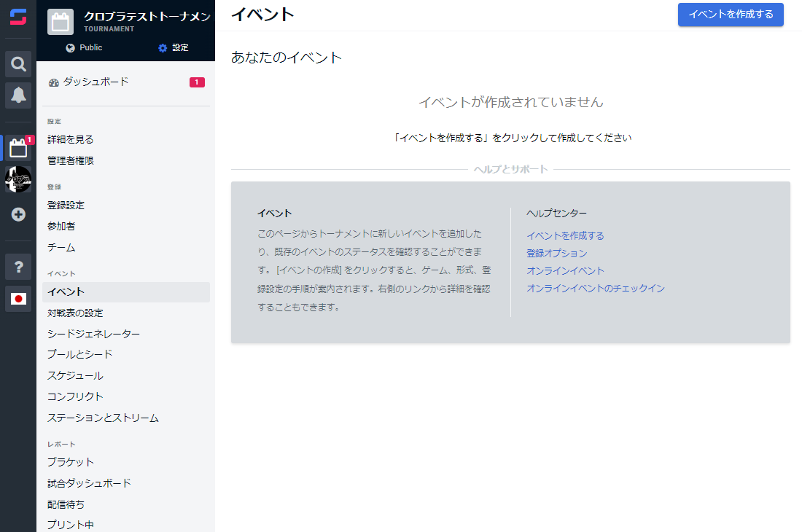Open notifications bell icon

coord(18,95)
